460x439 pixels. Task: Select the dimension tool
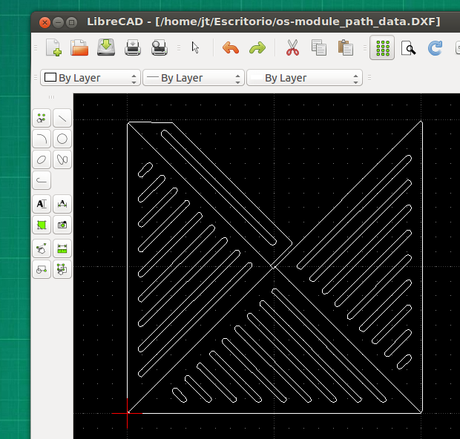[62, 204]
